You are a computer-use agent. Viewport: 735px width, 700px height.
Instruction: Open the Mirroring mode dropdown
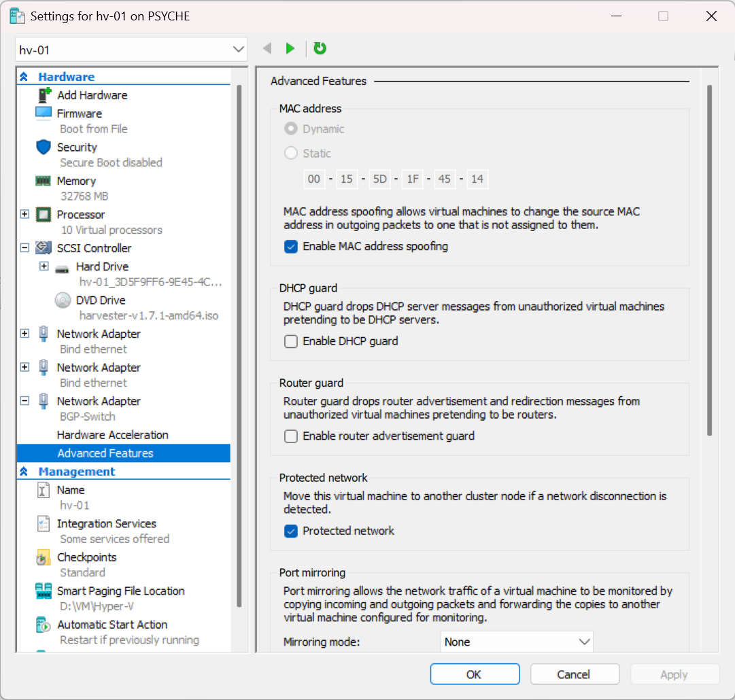click(x=517, y=642)
